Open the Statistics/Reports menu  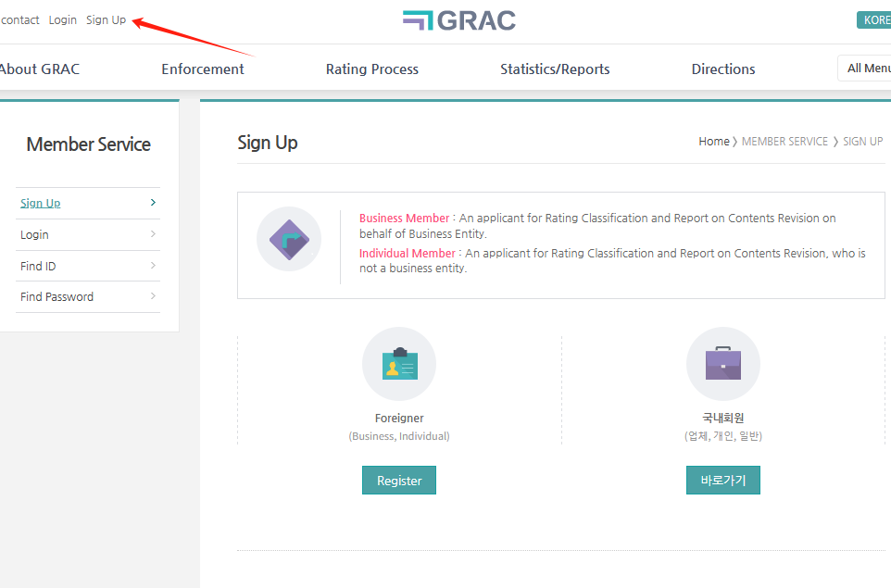point(555,69)
